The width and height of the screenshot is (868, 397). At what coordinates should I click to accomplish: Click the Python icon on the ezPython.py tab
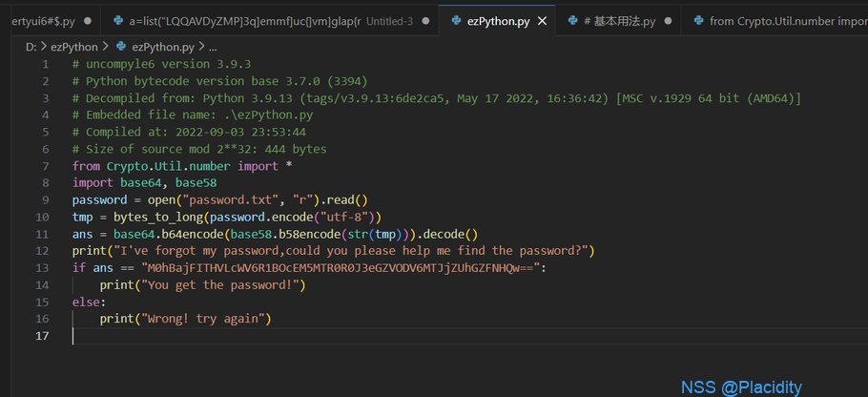456,21
